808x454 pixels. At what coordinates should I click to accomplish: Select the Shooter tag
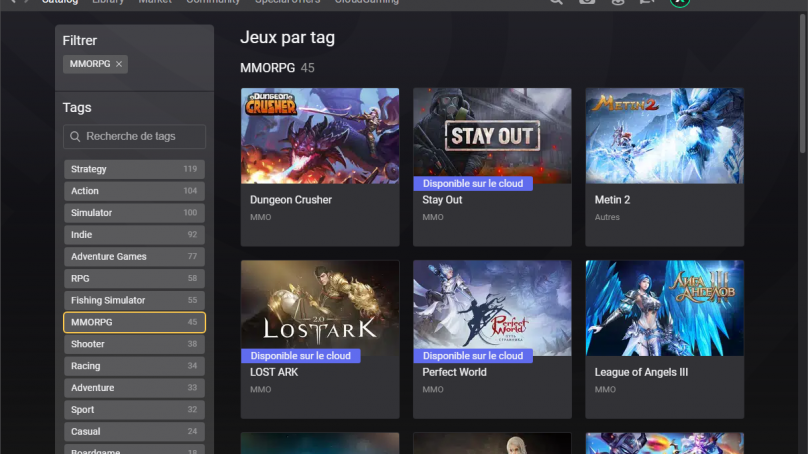tap(134, 344)
